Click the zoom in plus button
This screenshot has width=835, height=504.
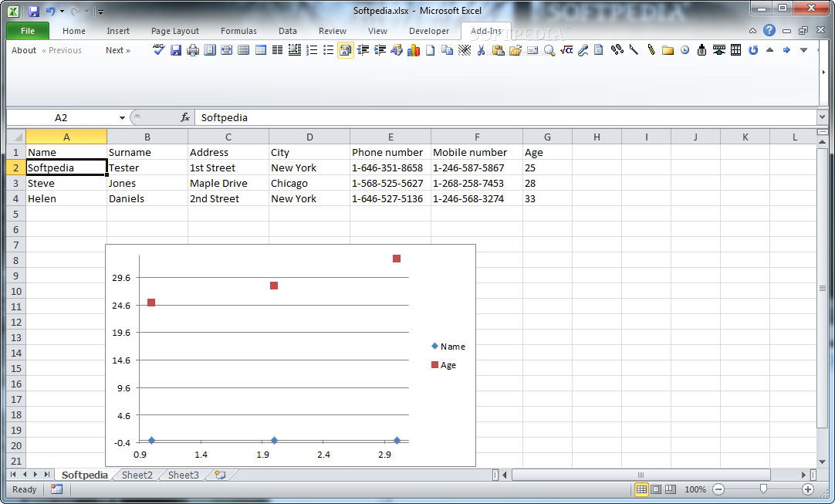[x=808, y=489]
